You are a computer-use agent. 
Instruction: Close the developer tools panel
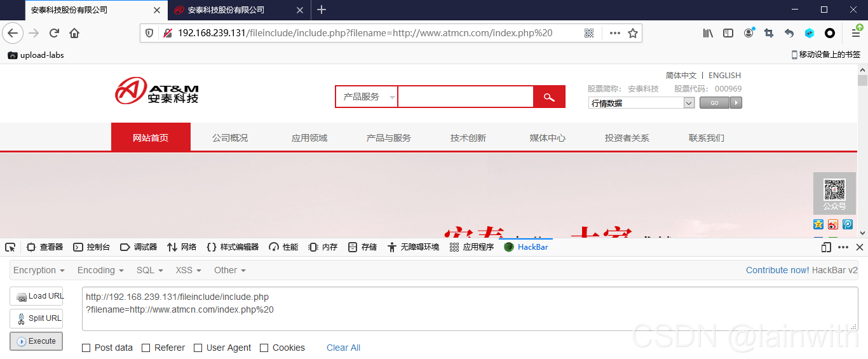(859, 247)
